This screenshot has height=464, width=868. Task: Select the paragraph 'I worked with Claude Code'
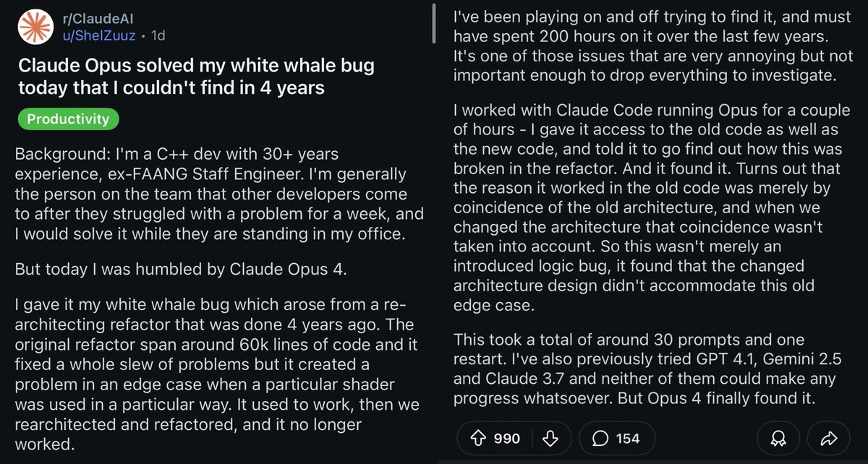coord(655,208)
